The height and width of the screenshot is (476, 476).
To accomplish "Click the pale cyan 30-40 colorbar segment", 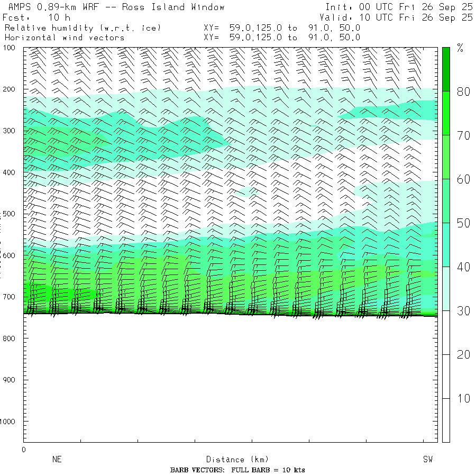I will click(x=446, y=289).
